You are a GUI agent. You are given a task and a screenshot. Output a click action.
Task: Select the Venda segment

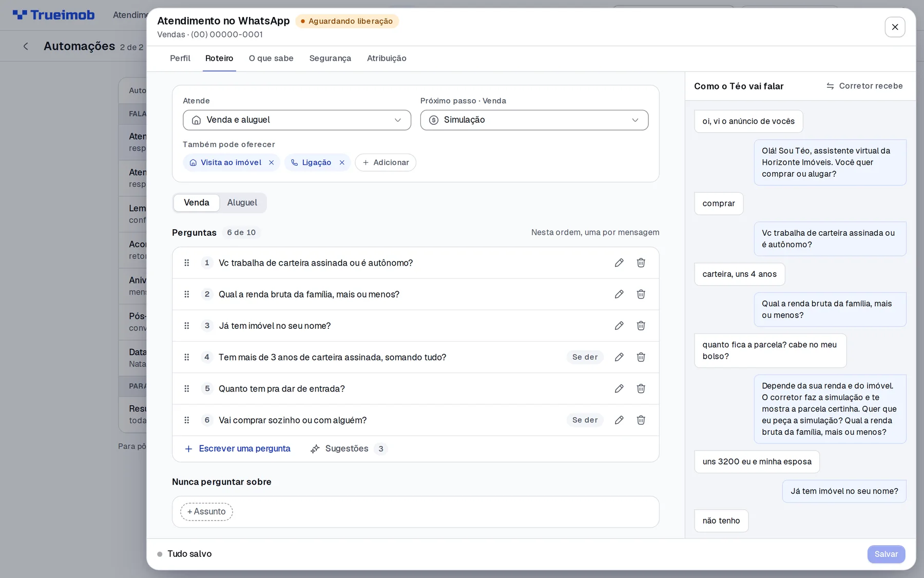pyautogui.click(x=197, y=202)
